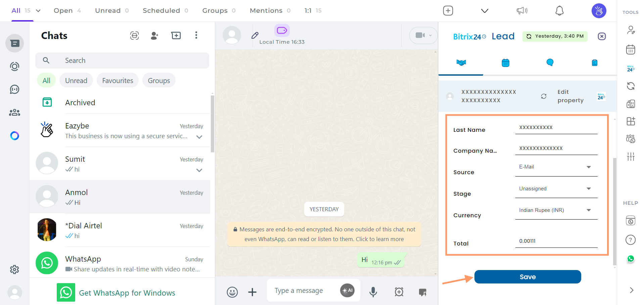Open the Stage Unassigned dropdown
Image resolution: width=644 pixels, height=305 pixels.
pos(556,189)
